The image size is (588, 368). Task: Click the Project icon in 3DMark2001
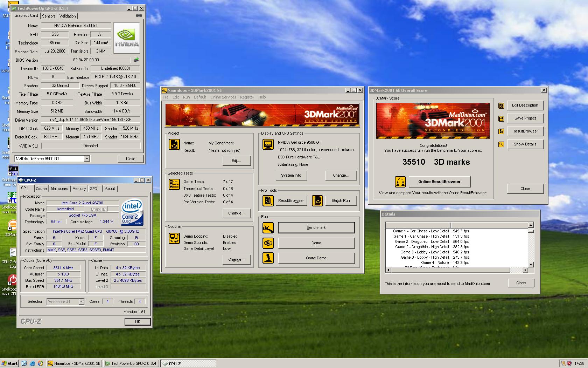pyautogui.click(x=174, y=144)
